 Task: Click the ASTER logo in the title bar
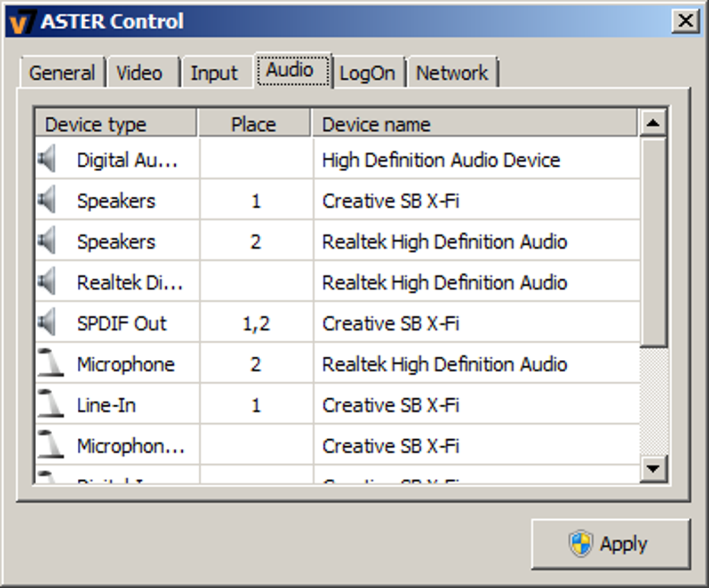[21, 22]
